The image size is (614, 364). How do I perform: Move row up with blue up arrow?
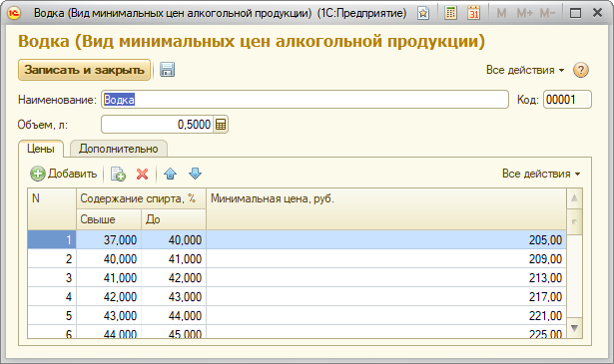tap(170, 174)
